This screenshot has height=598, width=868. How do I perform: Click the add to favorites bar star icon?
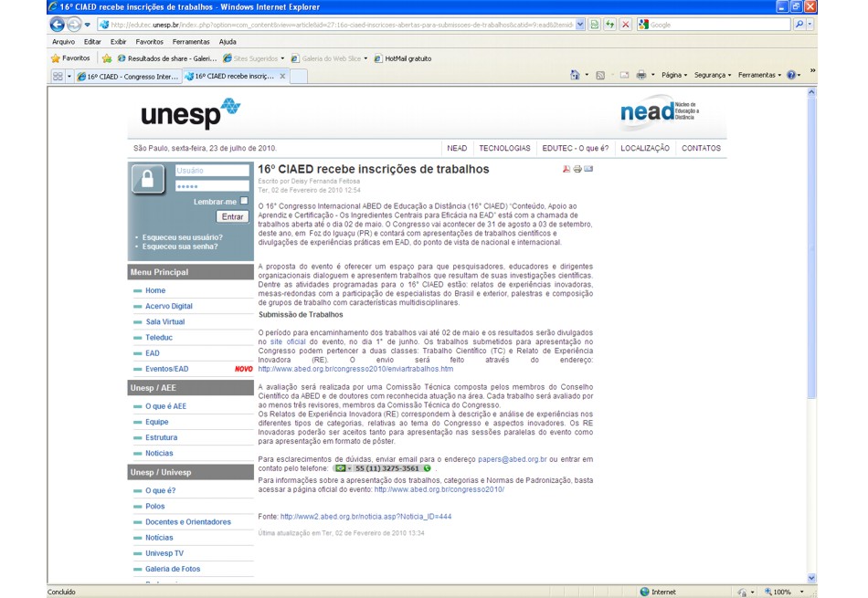[x=107, y=58]
